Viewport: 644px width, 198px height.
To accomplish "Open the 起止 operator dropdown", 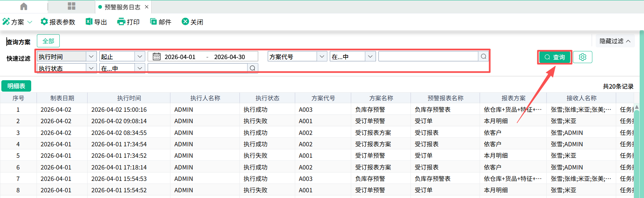I will coord(140,56).
